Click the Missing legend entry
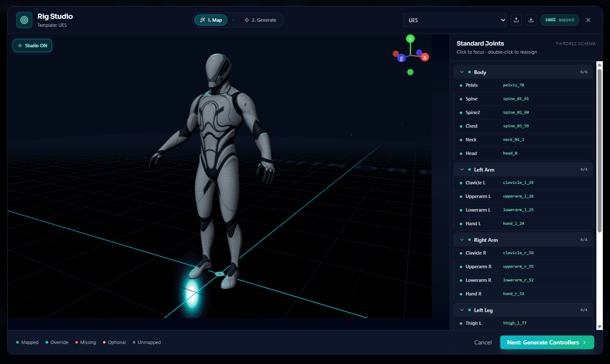Image resolution: width=610 pixels, height=364 pixels. 86,342
